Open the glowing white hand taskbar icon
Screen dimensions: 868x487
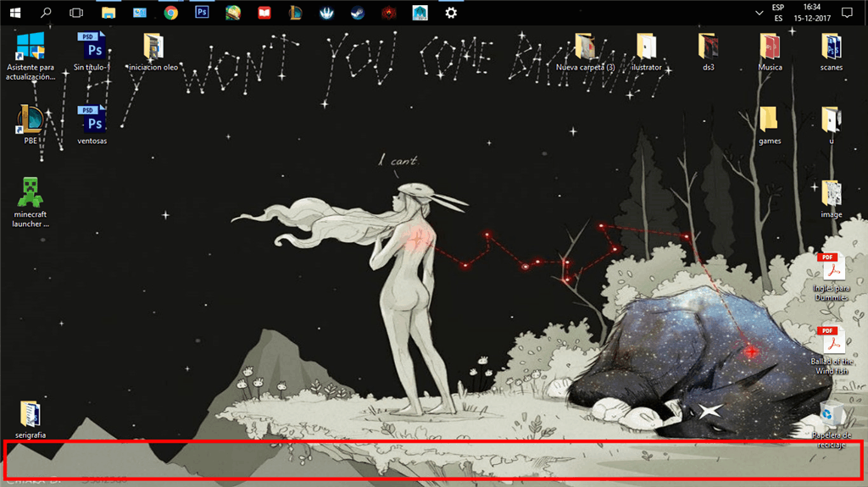(x=326, y=12)
